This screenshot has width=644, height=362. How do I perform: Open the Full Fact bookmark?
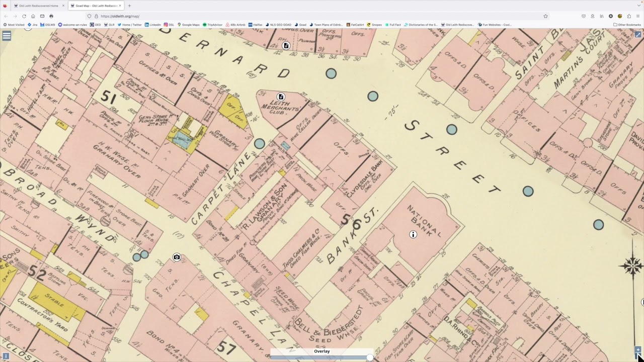[x=393, y=25]
